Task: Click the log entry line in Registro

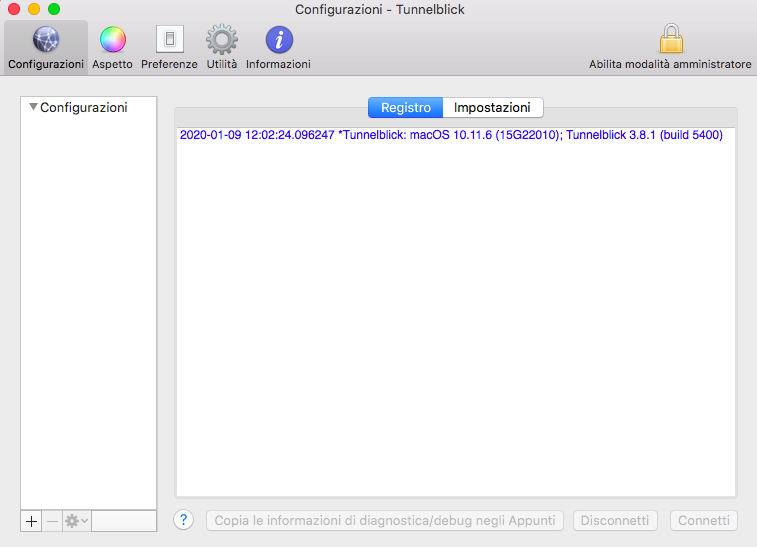Action: tap(450, 135)
